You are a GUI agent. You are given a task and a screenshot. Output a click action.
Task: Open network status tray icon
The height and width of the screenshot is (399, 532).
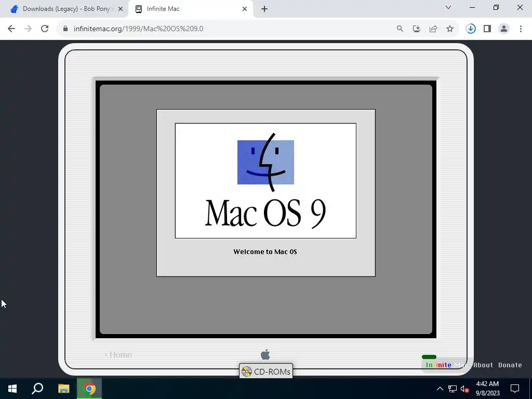453,389
